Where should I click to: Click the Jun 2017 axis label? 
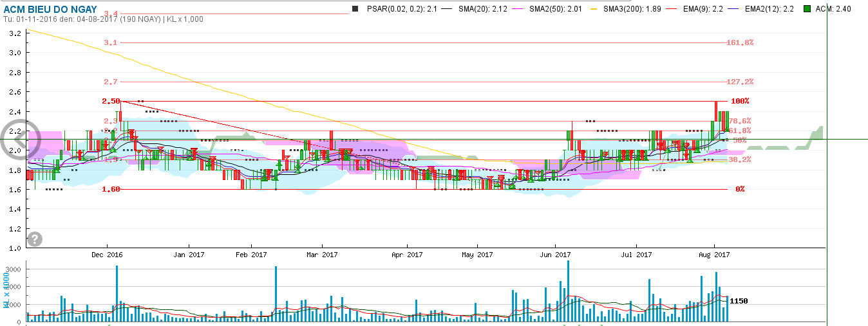555,255
